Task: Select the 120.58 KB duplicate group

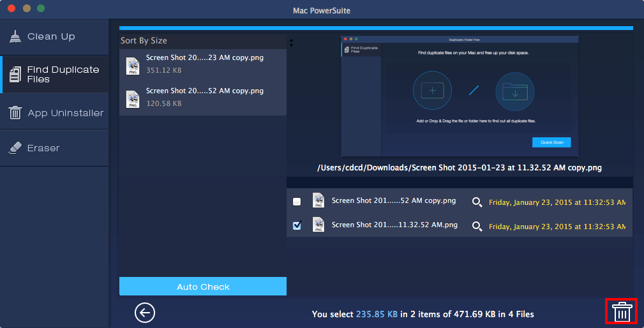Action: [x=203, y=99]
